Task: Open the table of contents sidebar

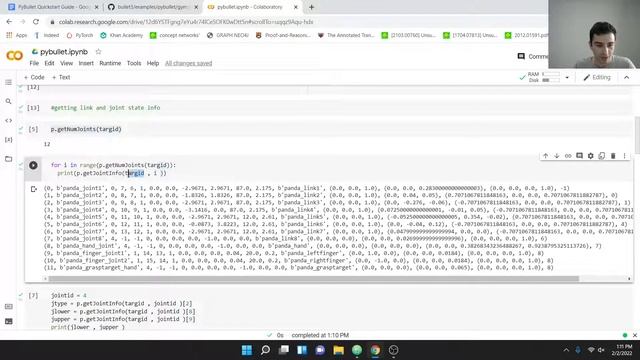Action: 9,82
